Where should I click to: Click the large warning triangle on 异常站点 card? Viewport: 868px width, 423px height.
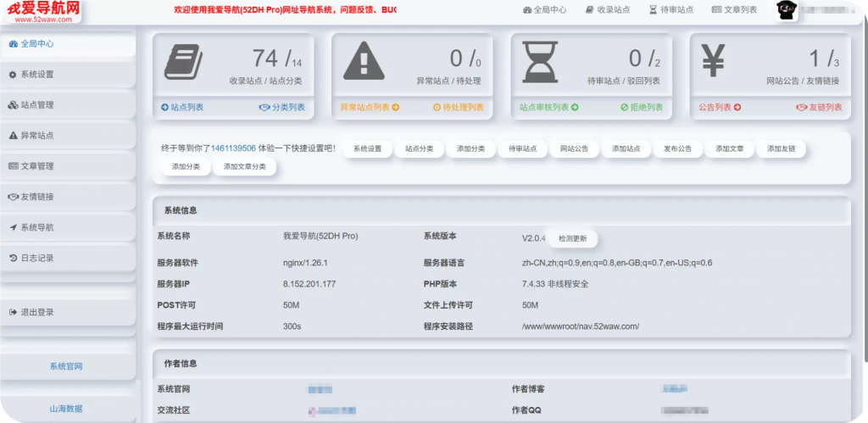click(x=363, y=62)
